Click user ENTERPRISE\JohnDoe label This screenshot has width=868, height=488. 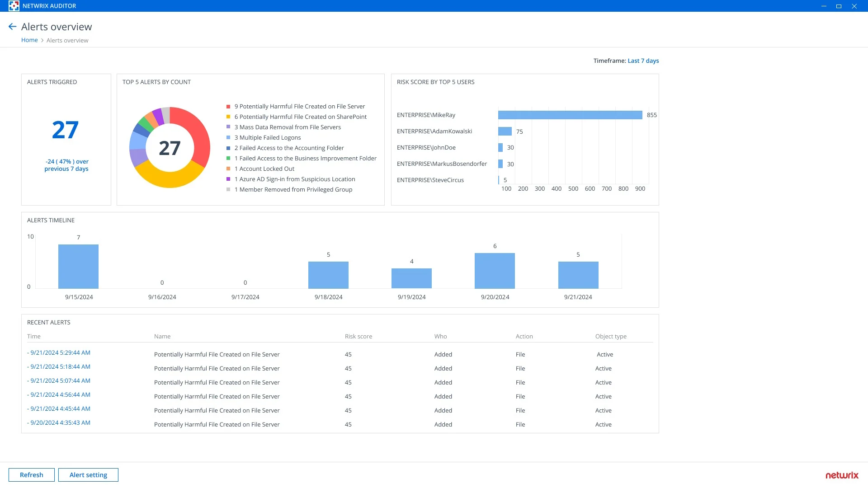click(x=426, y=147)
